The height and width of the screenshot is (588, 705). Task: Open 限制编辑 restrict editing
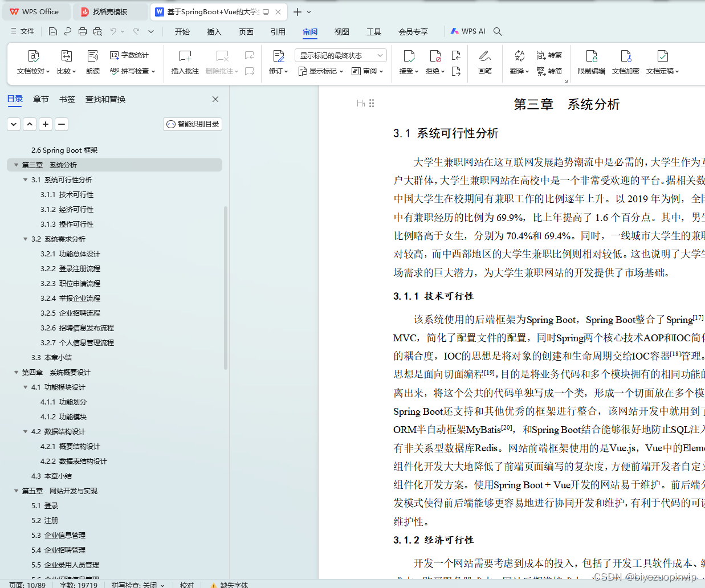pyautogui.click(x=592, y=63)
